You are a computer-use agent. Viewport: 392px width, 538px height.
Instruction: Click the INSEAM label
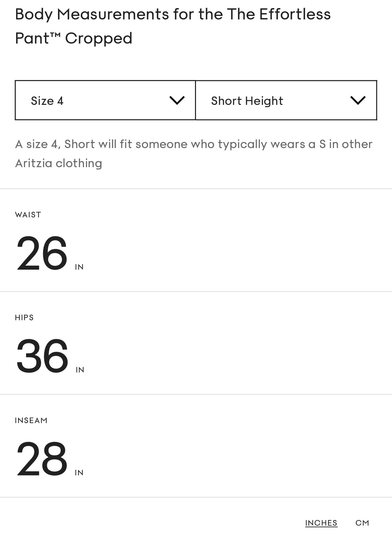click(31, 420)
